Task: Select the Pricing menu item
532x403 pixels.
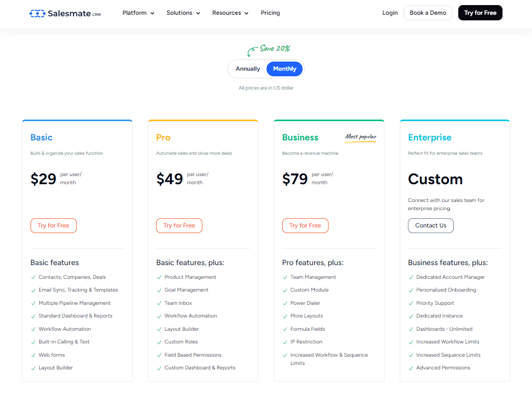Action: [x=270, y=13]
